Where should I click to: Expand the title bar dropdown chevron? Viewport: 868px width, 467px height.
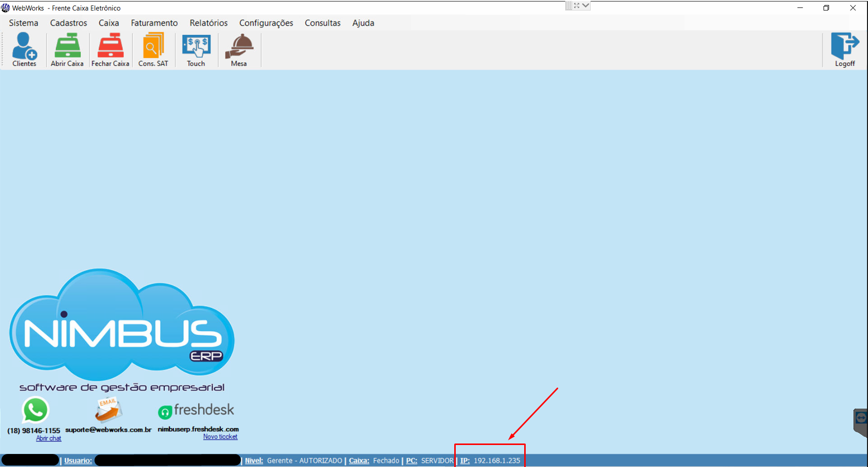pyautogui.click(x=586, y=5)
